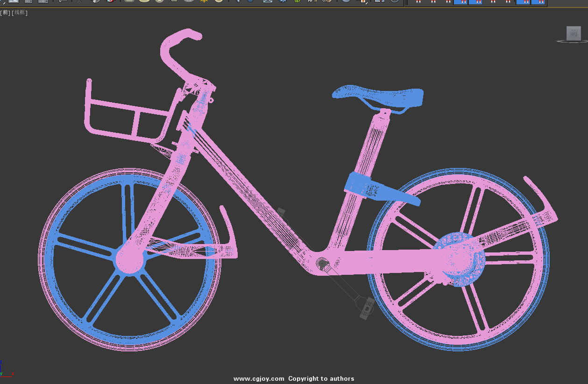588x384 pixels.
Task: Open the [前] viewport view menu
Action: coord(5,13)
